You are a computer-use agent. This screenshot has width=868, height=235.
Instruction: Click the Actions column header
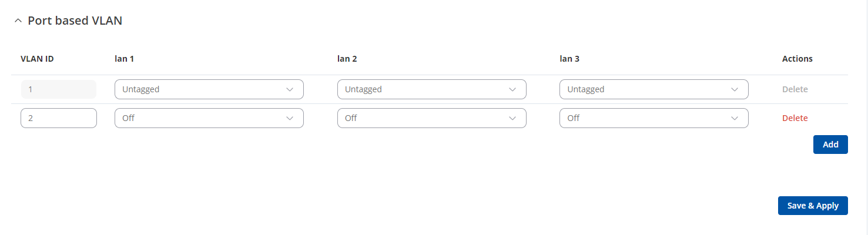pos(797,59)
